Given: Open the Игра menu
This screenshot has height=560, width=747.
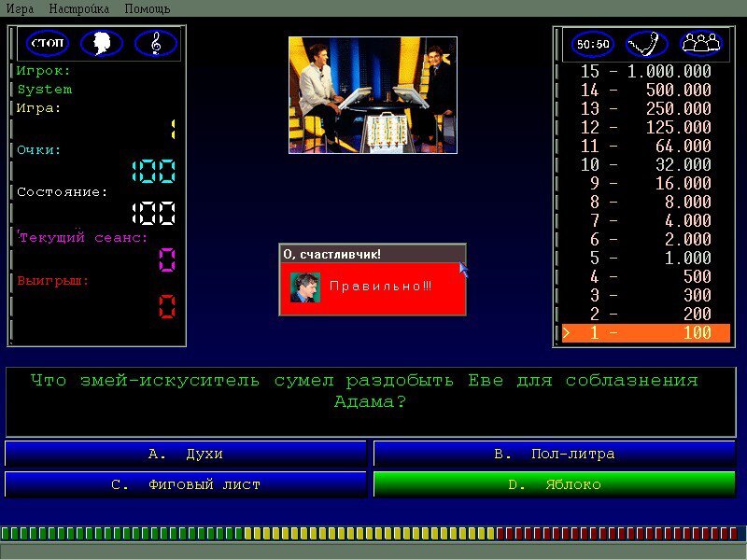Looking at the screenshot, I should 20,8.
